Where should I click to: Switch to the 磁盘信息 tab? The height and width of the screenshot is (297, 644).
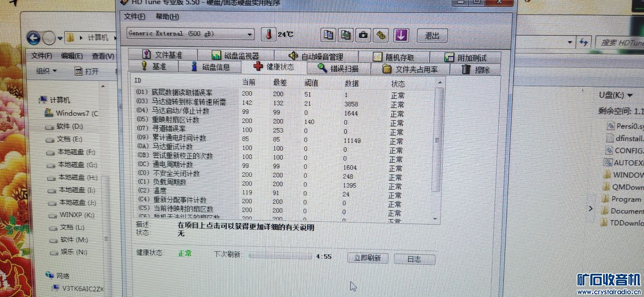point(211,67)
